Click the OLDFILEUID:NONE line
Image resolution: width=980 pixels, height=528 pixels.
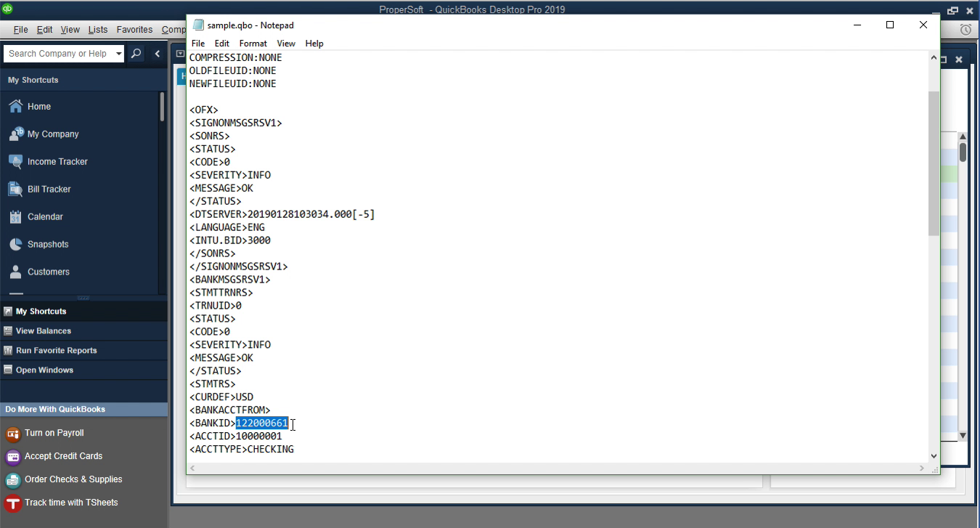(x=233, y=70)
